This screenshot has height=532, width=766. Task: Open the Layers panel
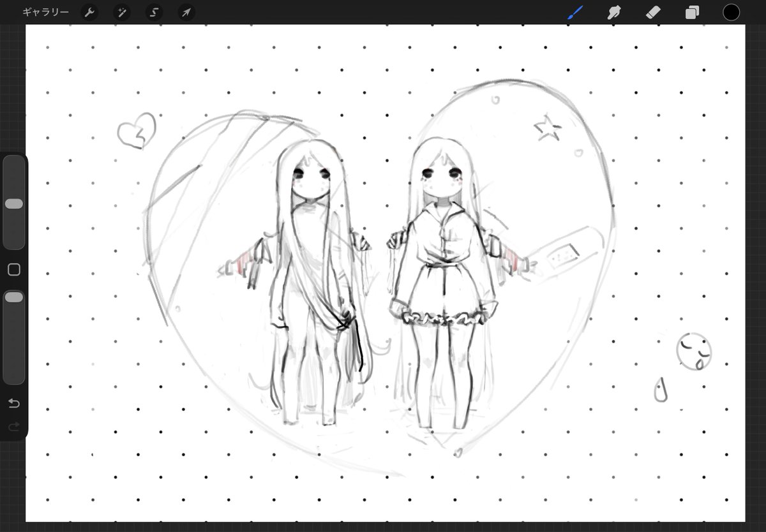click(692, 12)
